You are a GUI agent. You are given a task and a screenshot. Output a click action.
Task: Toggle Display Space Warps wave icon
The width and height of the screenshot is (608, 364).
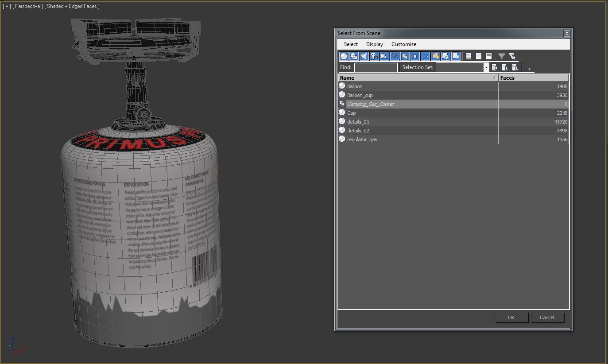(x=395, y=56)
